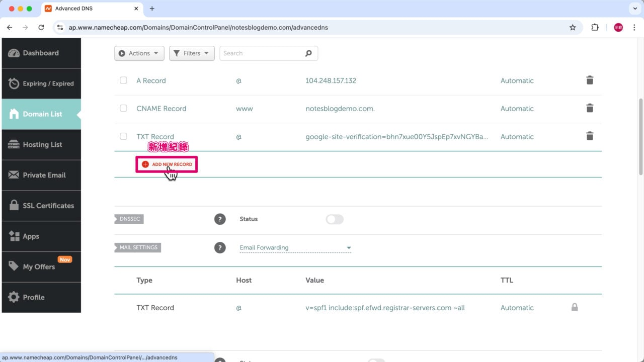
Task: Open the DNSSEC help tooltip icon
Action: 220,219
